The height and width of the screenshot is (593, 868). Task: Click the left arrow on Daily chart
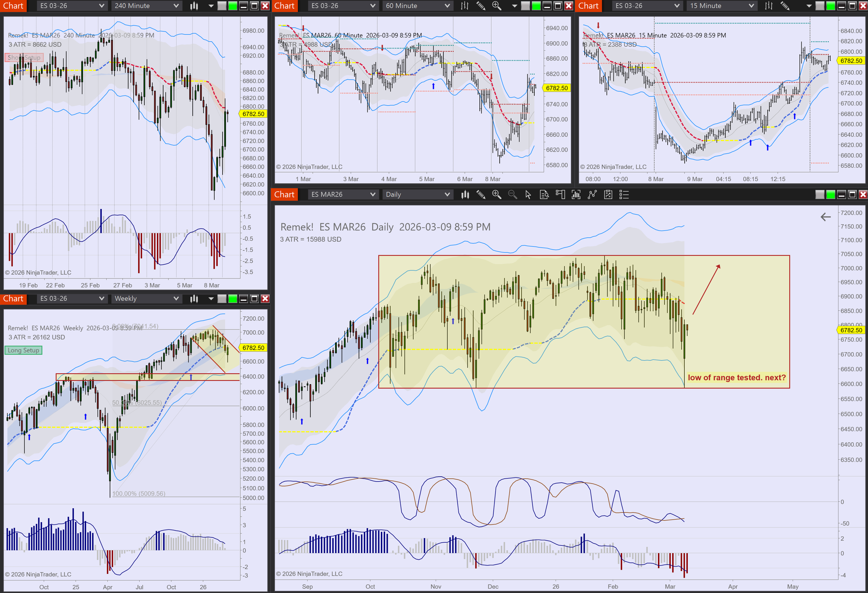[x=825, y=217]
